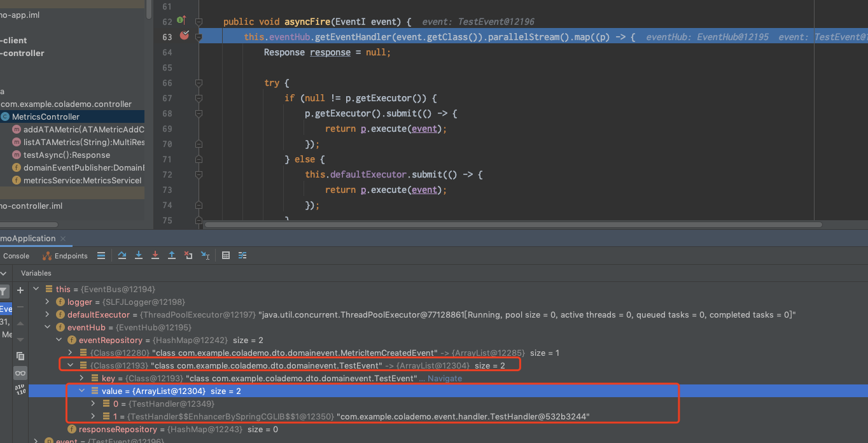This screenshot has height=443, width=868.
Task: Toggle the show watches glasses icon
Action: point(20,373)
